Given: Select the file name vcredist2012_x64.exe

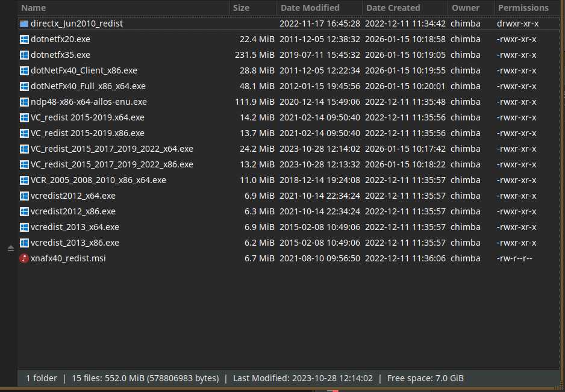Looking at the screenshot, I should click(x=73, y=196).
